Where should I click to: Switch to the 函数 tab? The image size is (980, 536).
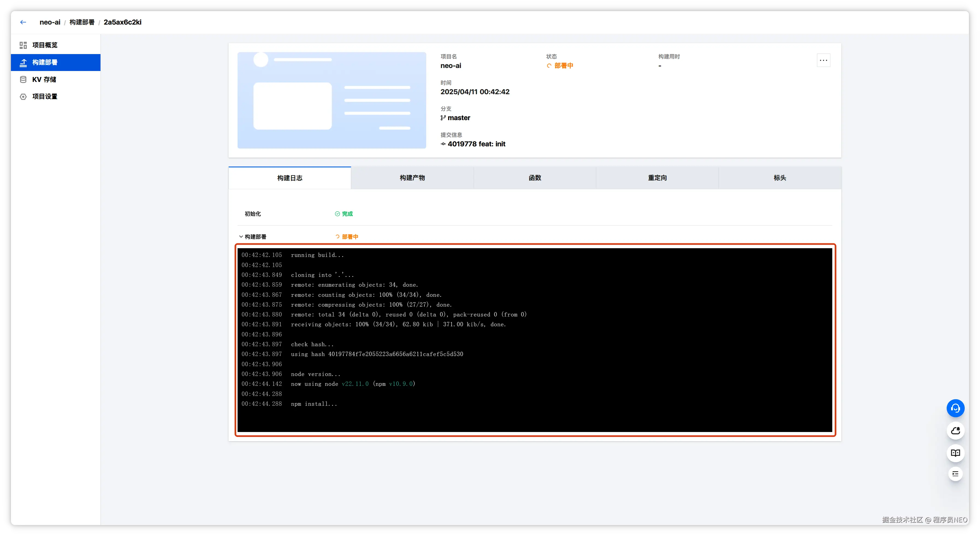click(535, 178)
